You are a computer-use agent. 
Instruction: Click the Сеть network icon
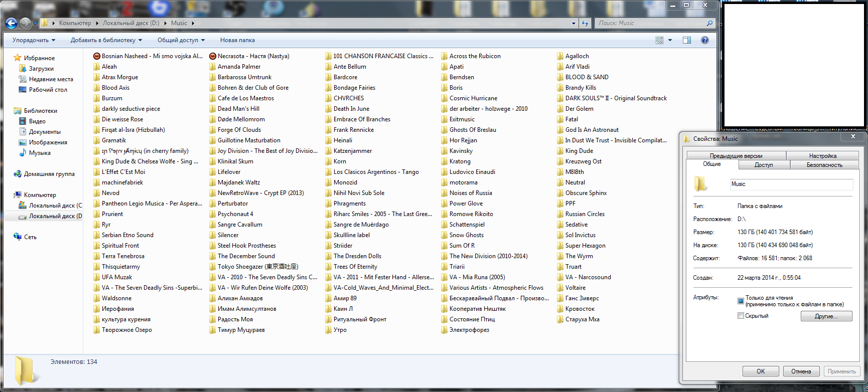click(x=18, y=237)
